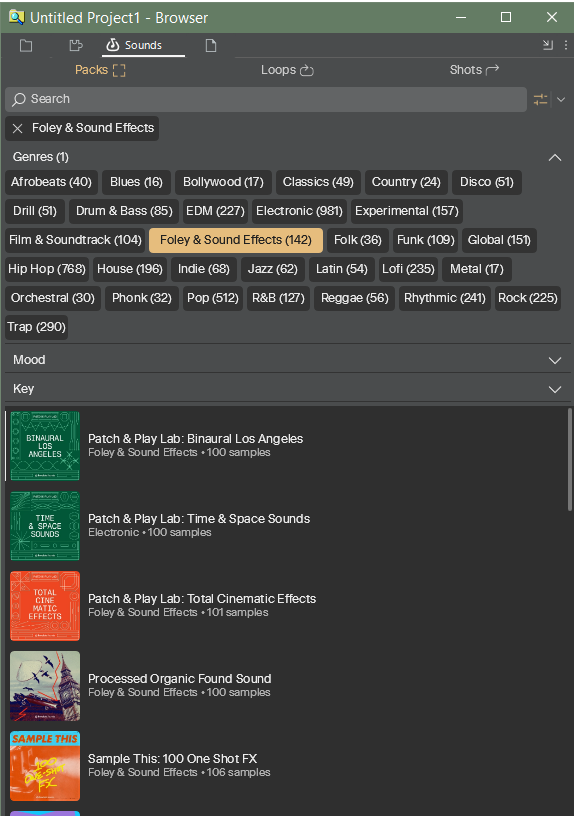The image size is (574, 816).
Task: Choose the Metal (17) genre tag
Action: 477,270
